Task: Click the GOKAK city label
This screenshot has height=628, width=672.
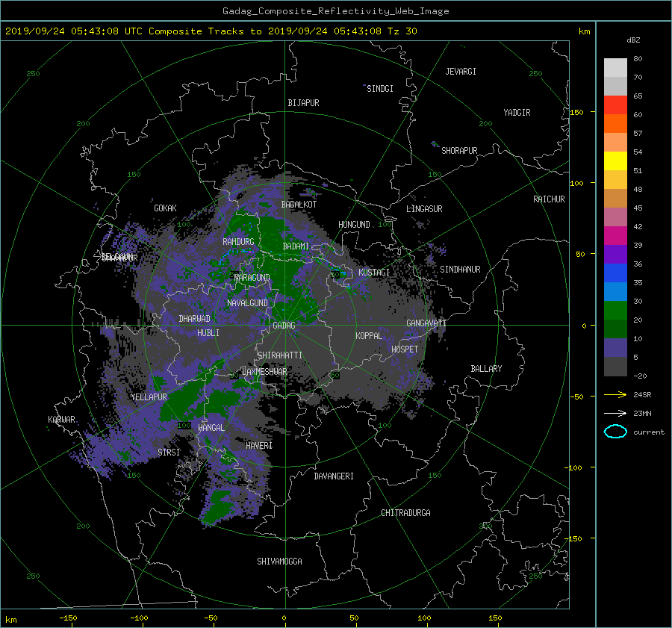Action: point(166,208)
